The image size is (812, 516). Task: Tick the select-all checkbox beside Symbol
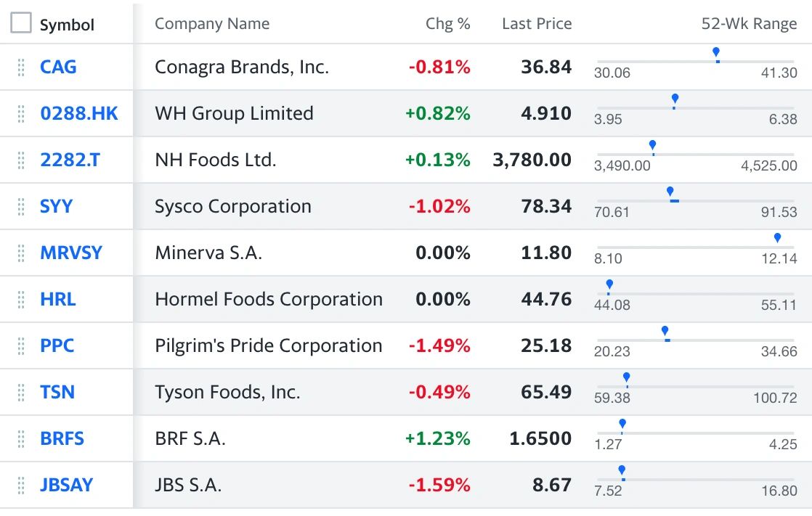click(x=21, y=23)
